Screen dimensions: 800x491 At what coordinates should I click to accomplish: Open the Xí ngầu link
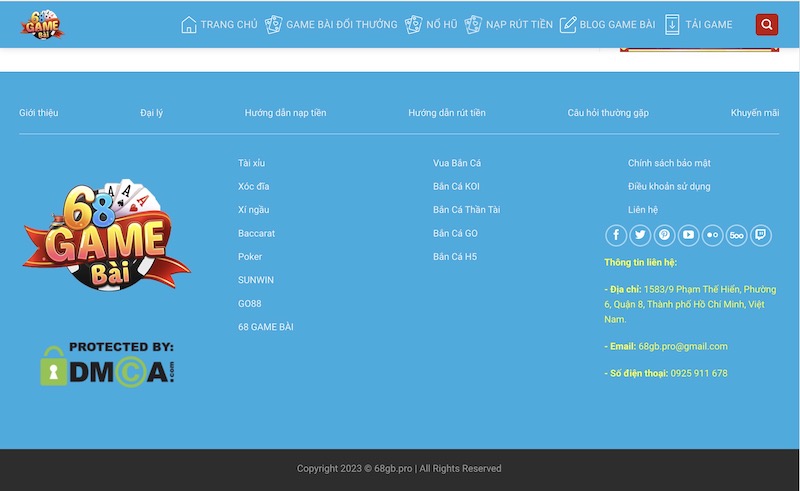click(253, 210)
